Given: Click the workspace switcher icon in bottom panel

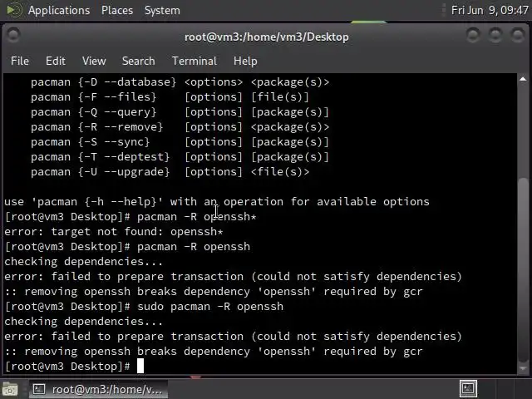Looking at the screenshot, I should pos(469,388).
